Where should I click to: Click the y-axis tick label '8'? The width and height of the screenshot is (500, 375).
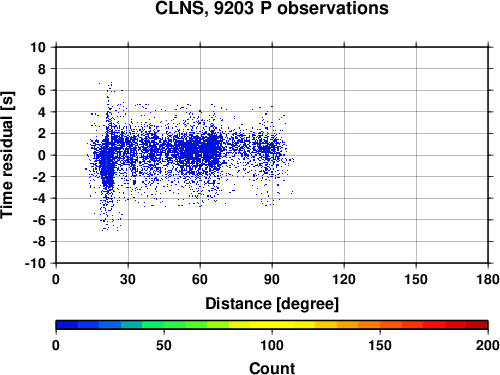point(42,69)
